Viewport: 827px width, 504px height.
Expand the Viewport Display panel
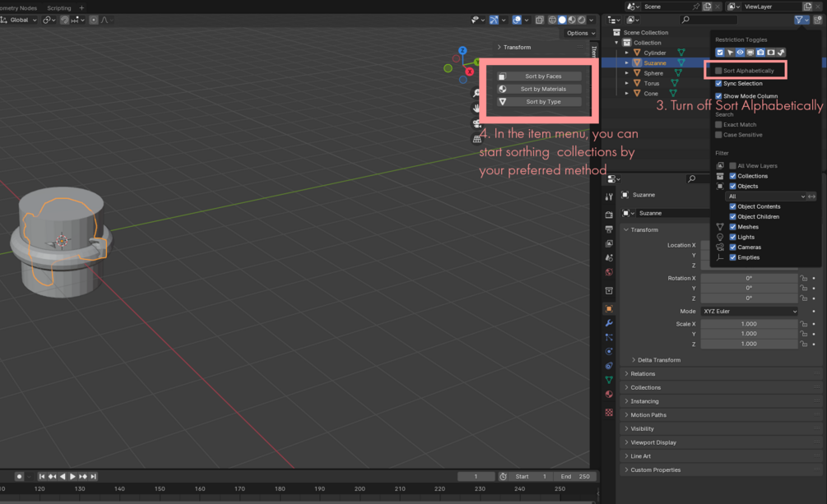(x=653, y=442)
